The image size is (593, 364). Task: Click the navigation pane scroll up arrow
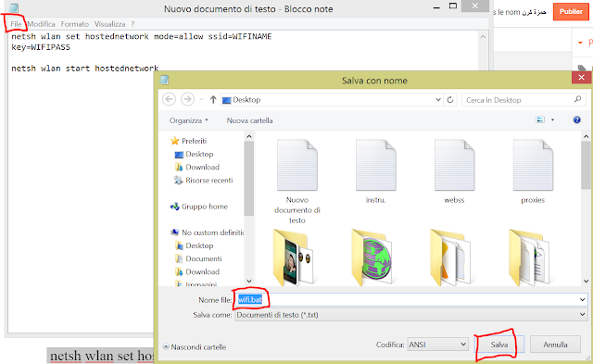[249, 136]
